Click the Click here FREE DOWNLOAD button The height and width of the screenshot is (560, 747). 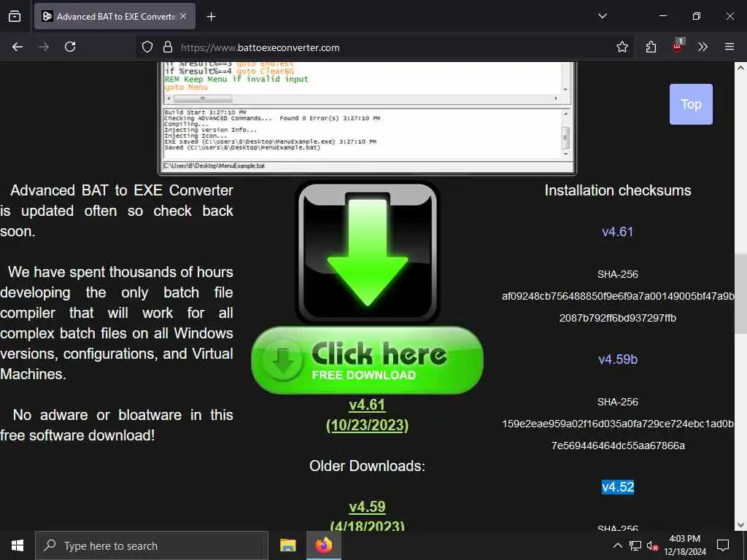[x=367, y=360]
